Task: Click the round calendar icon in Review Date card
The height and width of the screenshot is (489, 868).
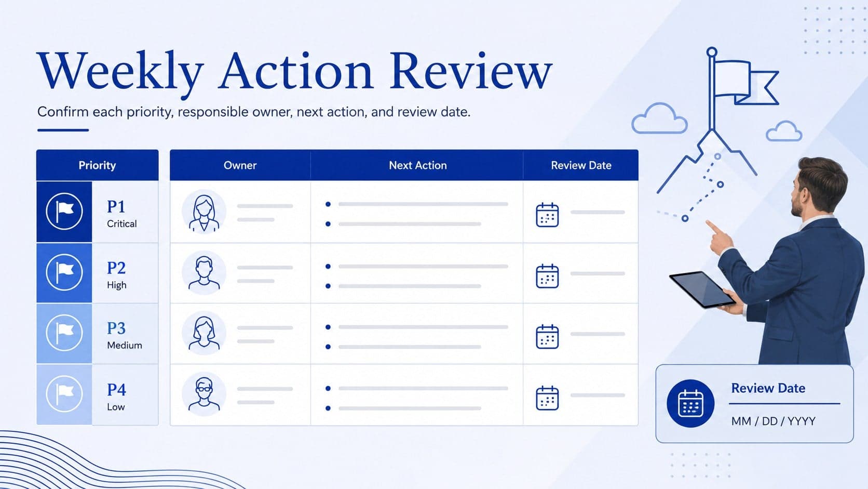Action: [x=690, y=404]
